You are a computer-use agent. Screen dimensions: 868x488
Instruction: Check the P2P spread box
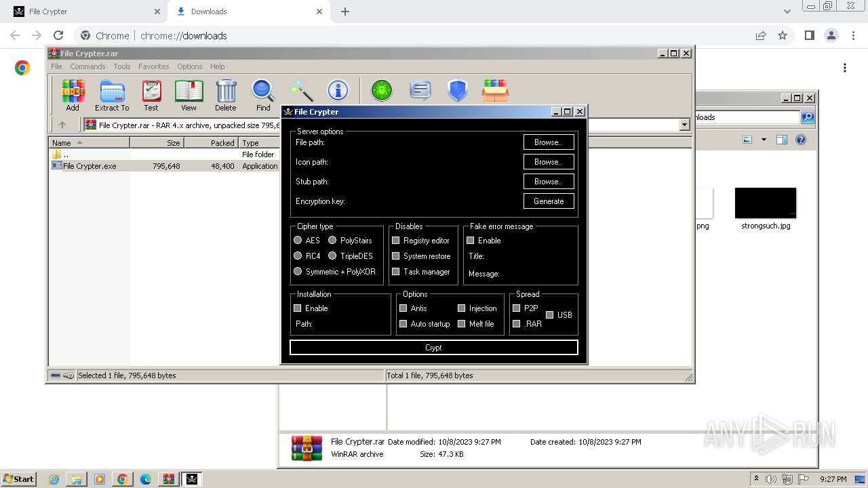click(517, 308)
